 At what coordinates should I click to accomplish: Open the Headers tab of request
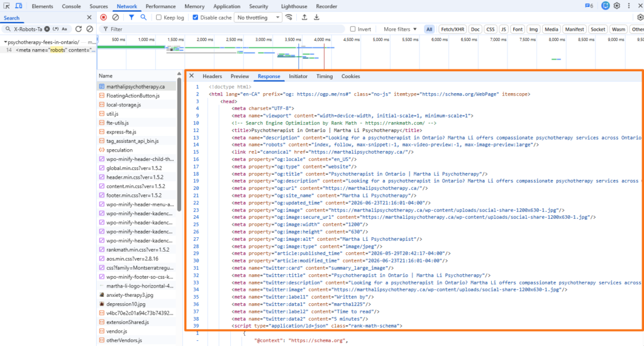[212, 76]
